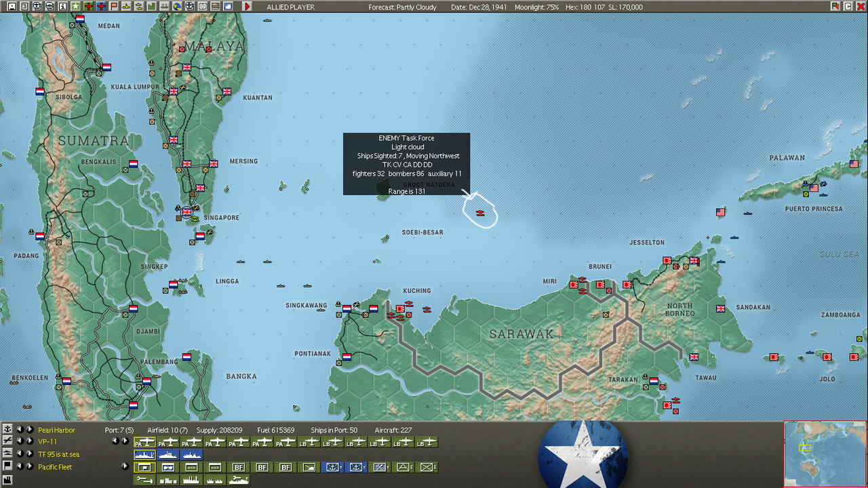This screenshot has height=488, width=868.
Task: Click the 'Forecast: Partly Cloudy' status text
Action: click(x=403, y=7)
